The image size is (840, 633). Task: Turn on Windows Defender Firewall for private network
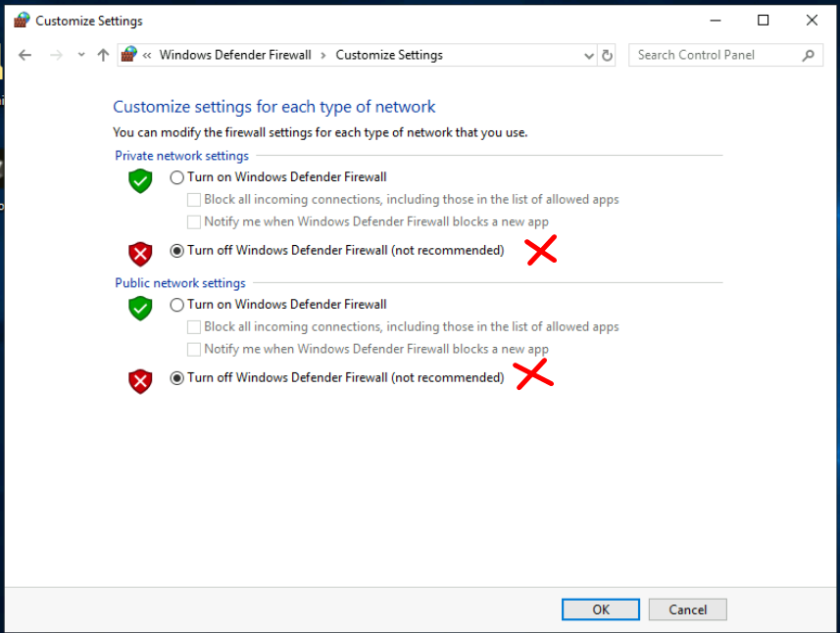pos(177,178)
